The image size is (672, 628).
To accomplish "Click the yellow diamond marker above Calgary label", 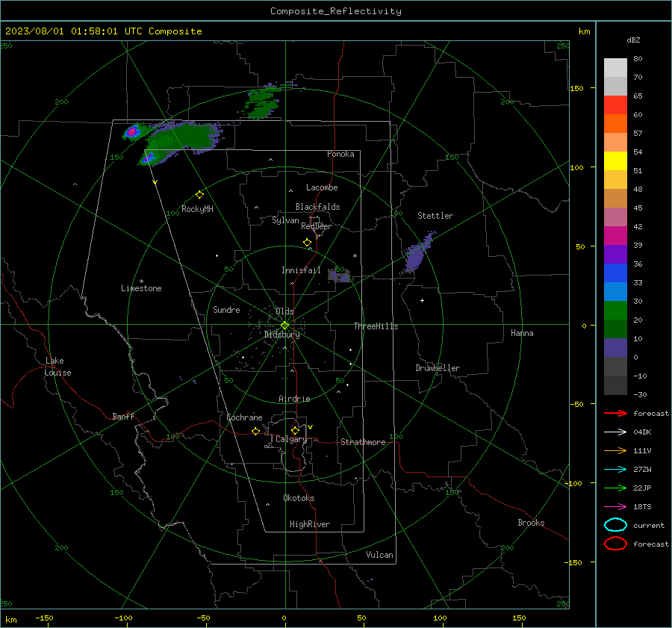I will click(x=295, y=430).
